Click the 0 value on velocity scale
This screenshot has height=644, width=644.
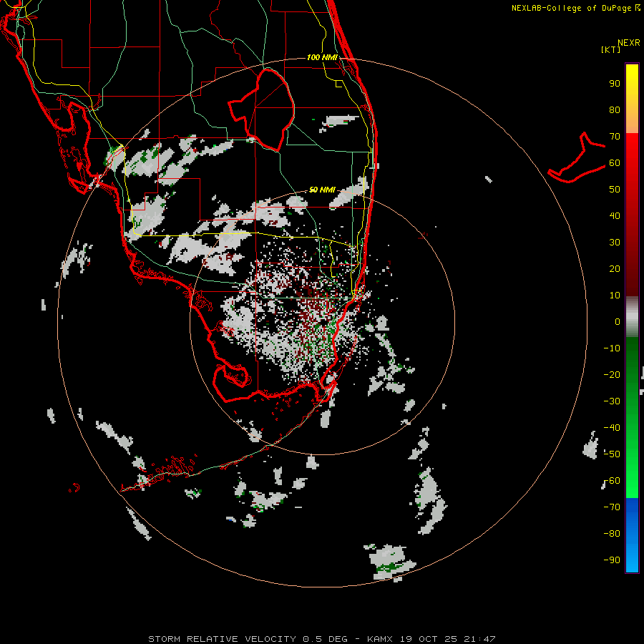[x=618, y=322]
